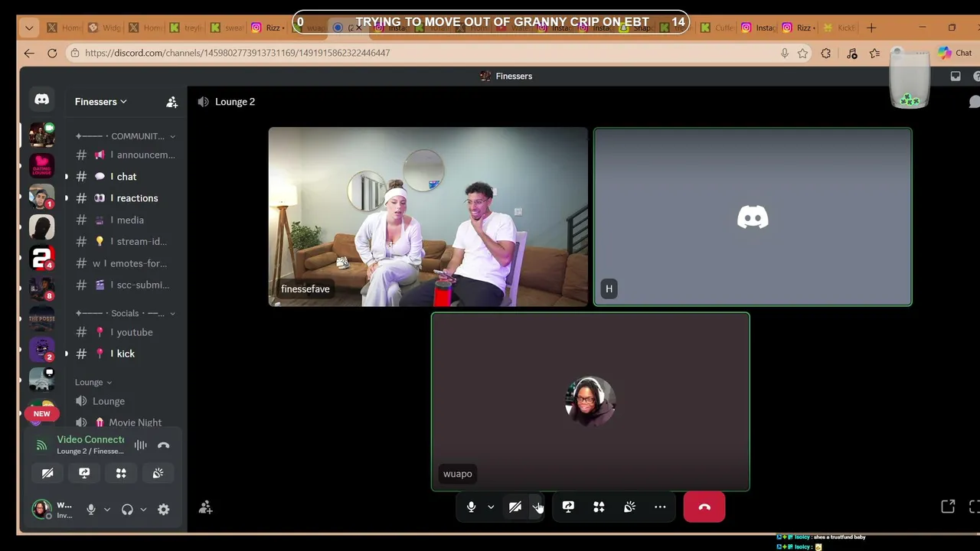The image size is (980, 551).
Task: Open the reactions channel
Action: click(126, 197)
